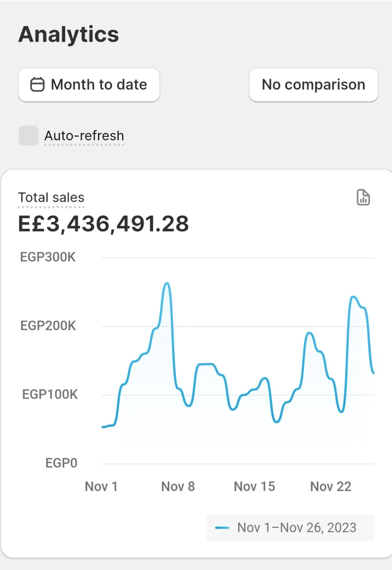Viewport: 392px width, 570px height.
Task: Click the highest sales peak on chart
Action: click(167, 283)
